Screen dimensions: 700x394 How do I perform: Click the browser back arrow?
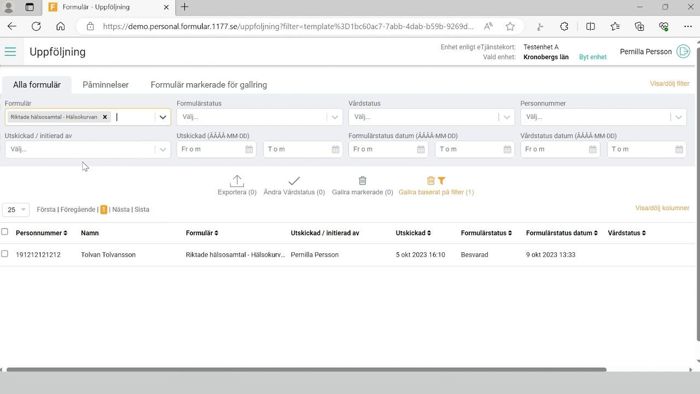coord(12,26)
